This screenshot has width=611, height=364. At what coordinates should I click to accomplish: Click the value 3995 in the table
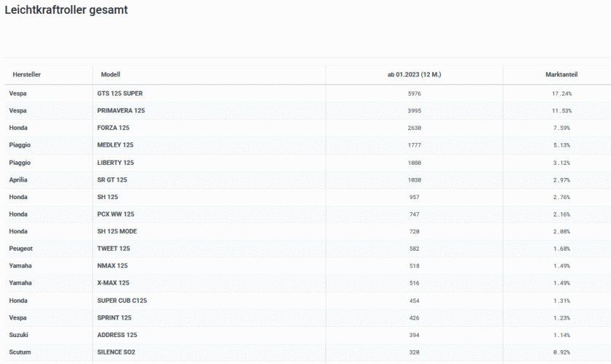414,111
